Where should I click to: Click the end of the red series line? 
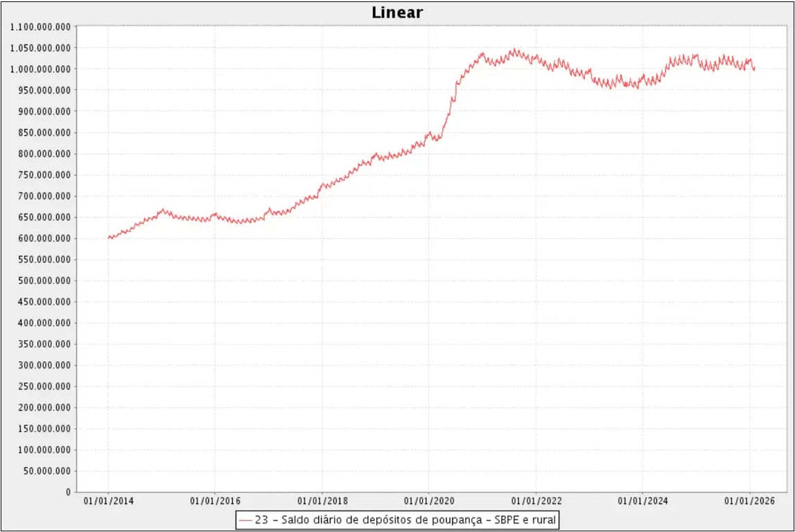pos(754,69)
